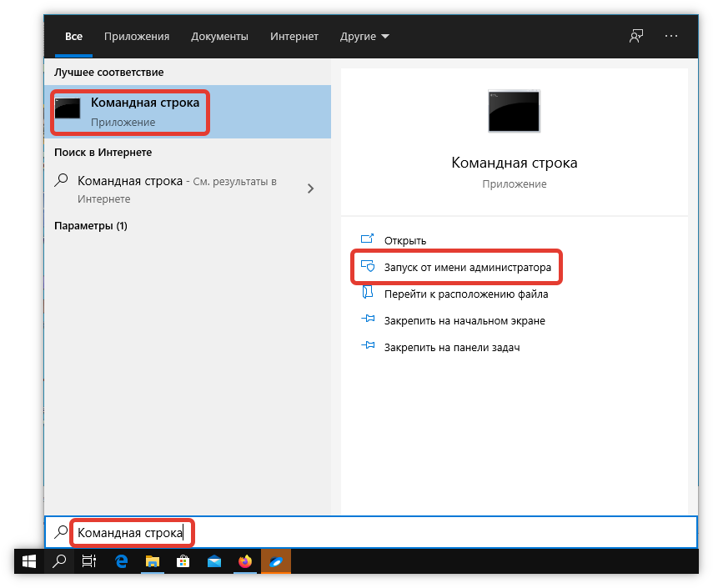Click Закрепить на панели задач
This screenshot has height=588, width=713.
[x=451, y=347]
